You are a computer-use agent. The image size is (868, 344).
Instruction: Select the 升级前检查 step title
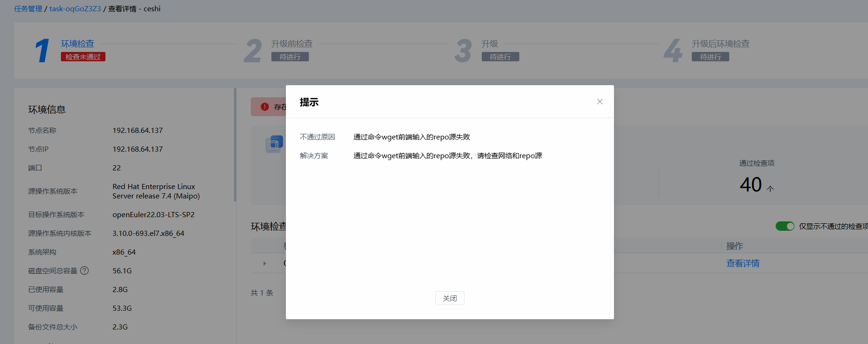[292, 44]
